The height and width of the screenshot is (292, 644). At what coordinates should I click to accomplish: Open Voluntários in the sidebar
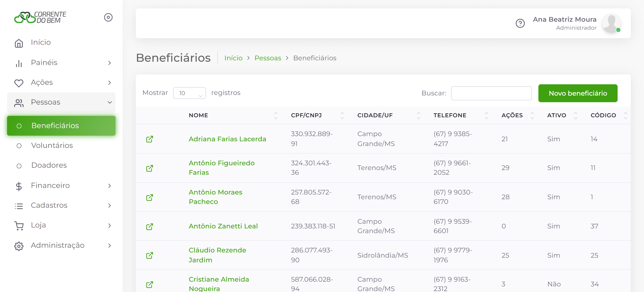tap(61, 145)
